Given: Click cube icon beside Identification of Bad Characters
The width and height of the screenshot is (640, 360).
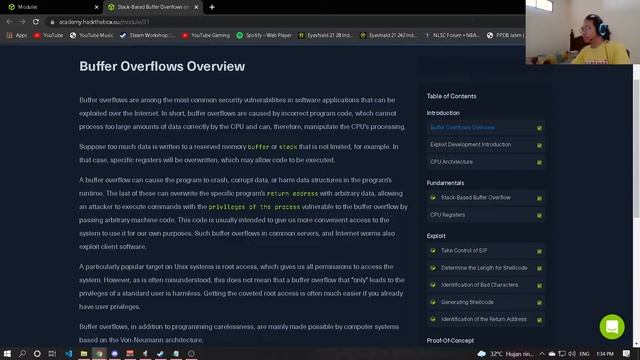Looking at the screenshot, I should [x=433, y=285].
